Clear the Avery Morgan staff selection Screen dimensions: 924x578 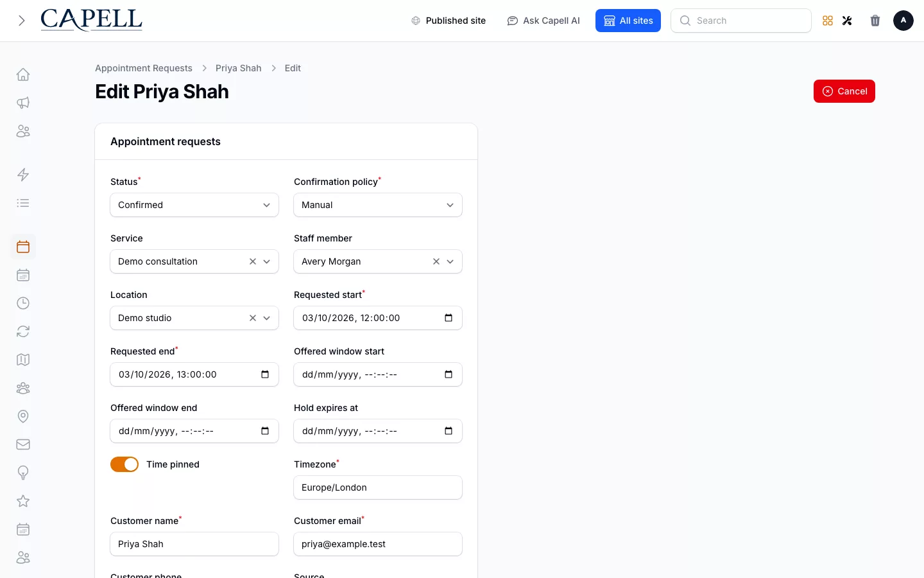point(436,261)
